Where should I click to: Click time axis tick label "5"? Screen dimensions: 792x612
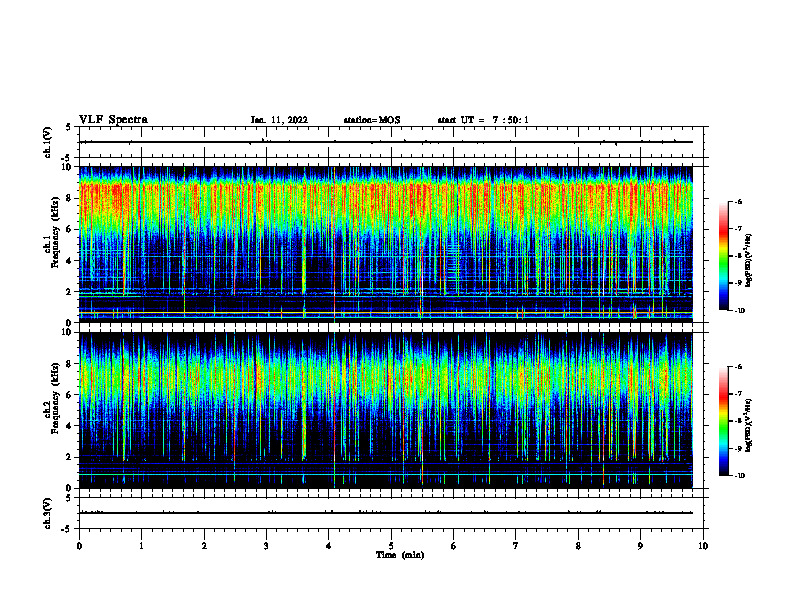391,546
